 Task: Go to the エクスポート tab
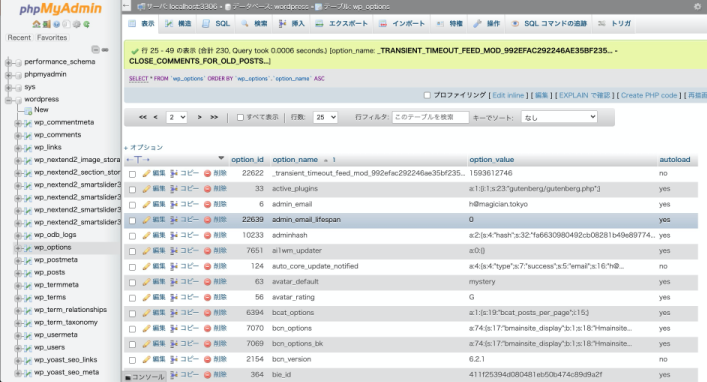point(342,23)
